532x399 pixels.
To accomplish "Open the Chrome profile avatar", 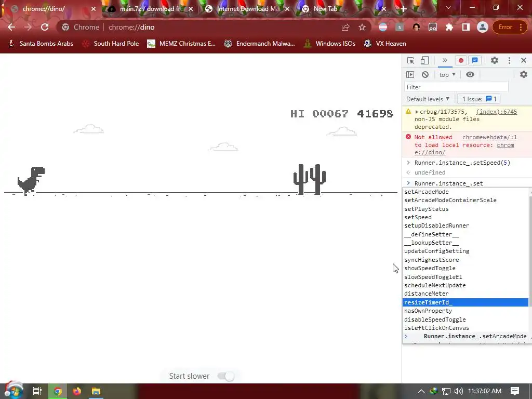I will click(x=483, y=27).
